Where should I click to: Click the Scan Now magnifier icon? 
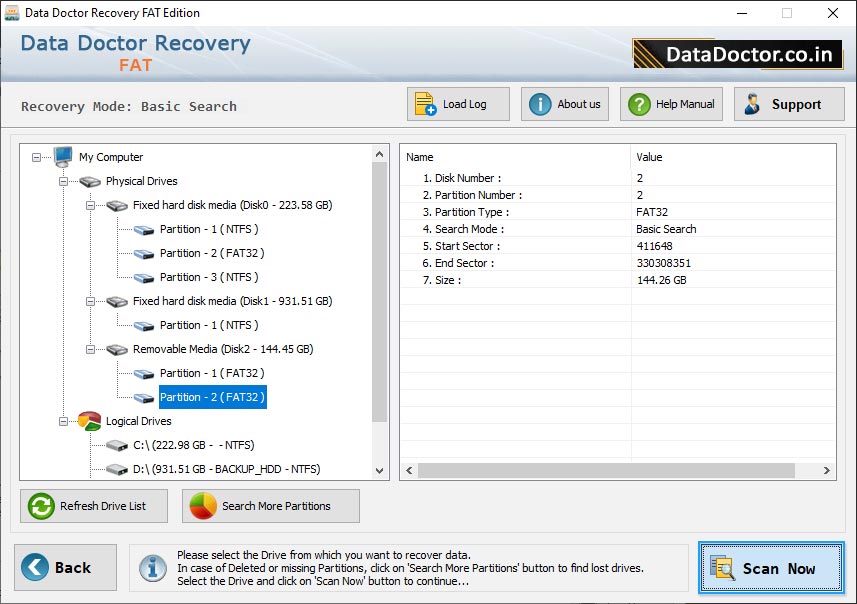(x=722, y=568)
